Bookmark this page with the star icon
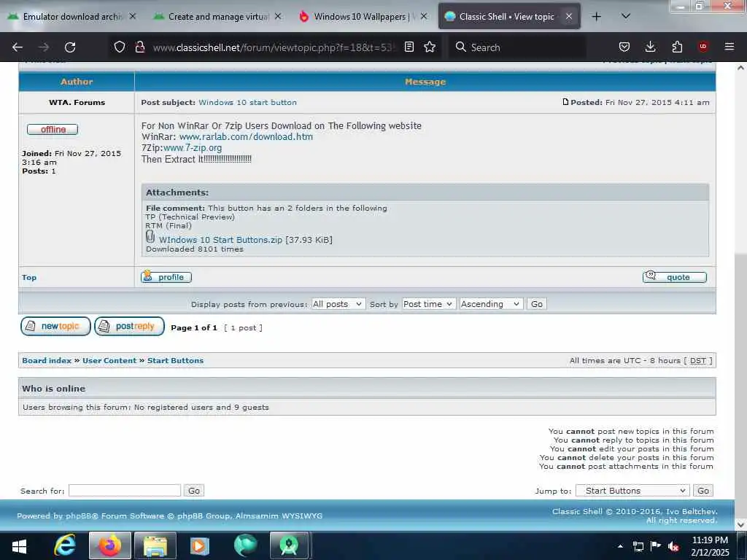This screenshot has width=747, height=560. tap(430, 47)
